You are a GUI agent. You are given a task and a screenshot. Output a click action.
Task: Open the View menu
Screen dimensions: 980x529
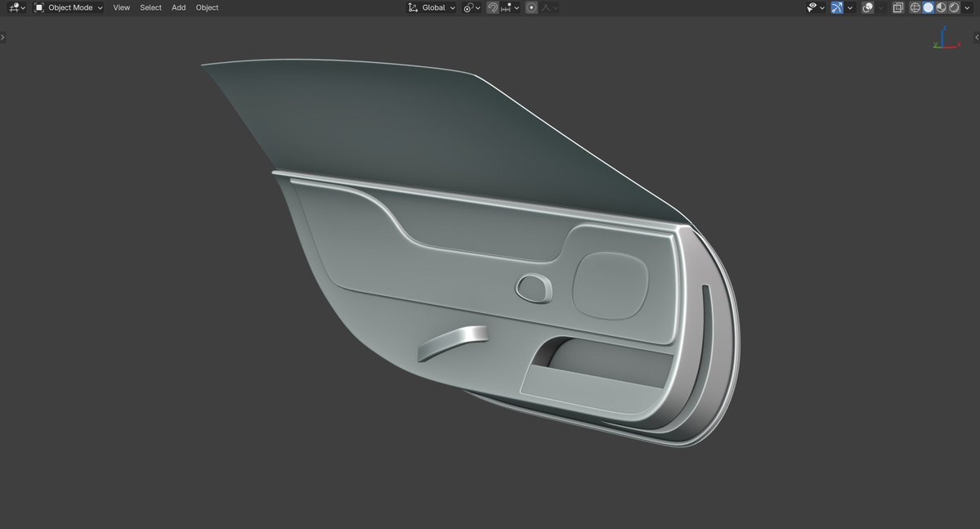(121, 7)
